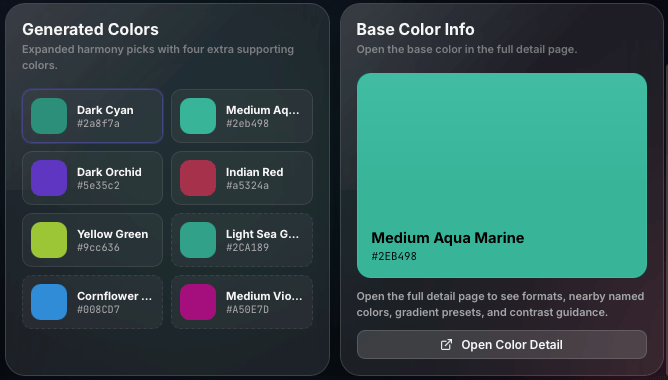Choose the Indian Red swatch square

click(198, 178)
